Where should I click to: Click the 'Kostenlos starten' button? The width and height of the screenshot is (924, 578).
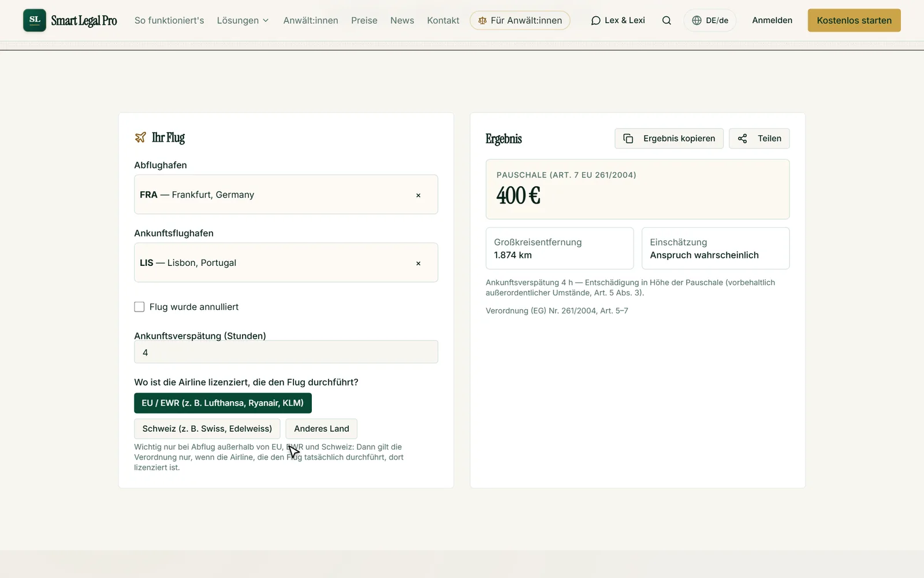(854, 20)
